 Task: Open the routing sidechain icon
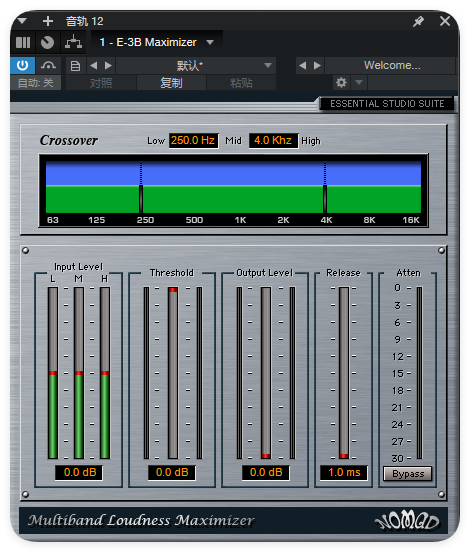pyautogui.click(x=73, y=42)
